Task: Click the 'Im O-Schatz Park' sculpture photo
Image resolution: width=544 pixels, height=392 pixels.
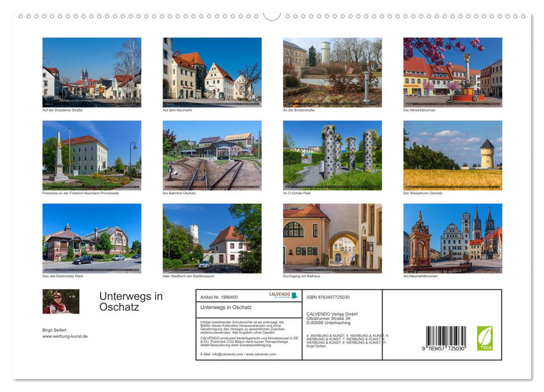Action: [x=332, y=155]
